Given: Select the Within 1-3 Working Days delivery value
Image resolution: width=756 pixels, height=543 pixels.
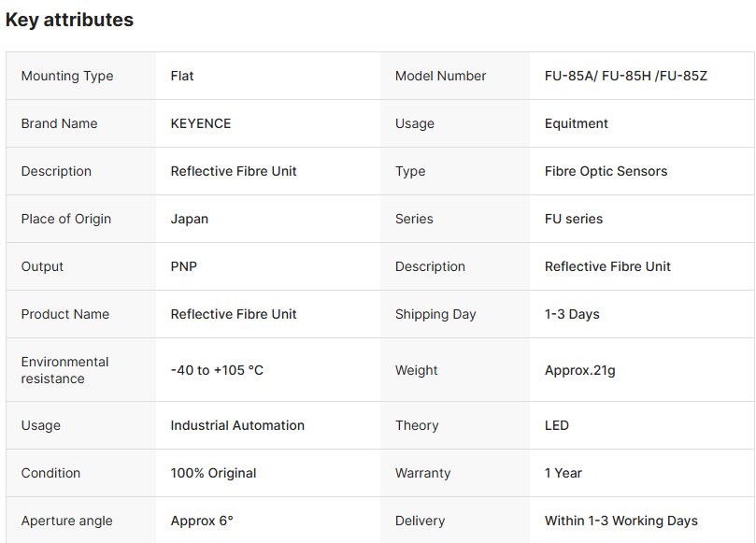Looking at the screenshot, I should (x=621, y=521).
